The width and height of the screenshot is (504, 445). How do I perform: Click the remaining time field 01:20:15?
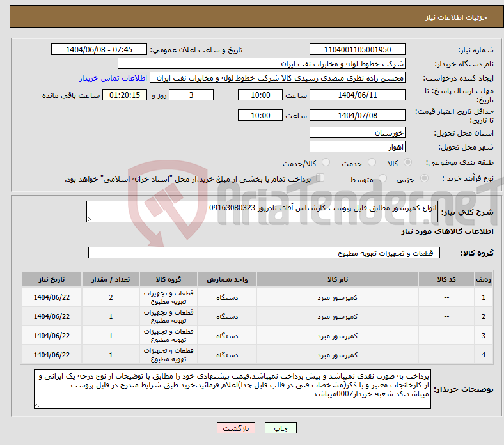[x=124, y=95]
